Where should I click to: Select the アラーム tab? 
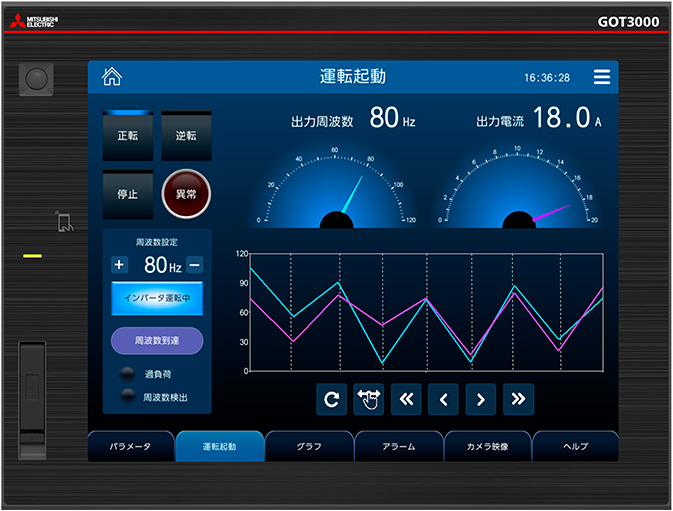pos(398,447)
